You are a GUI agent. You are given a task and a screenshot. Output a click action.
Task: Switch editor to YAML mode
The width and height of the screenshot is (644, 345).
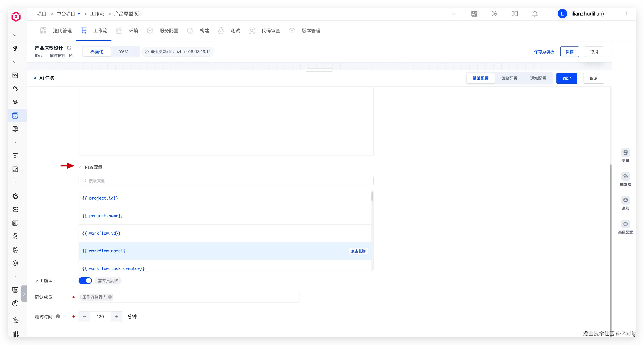click(125, 52)
